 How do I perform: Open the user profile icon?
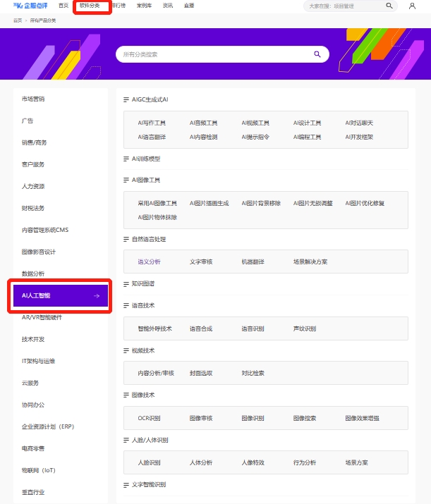click(412, 6)
